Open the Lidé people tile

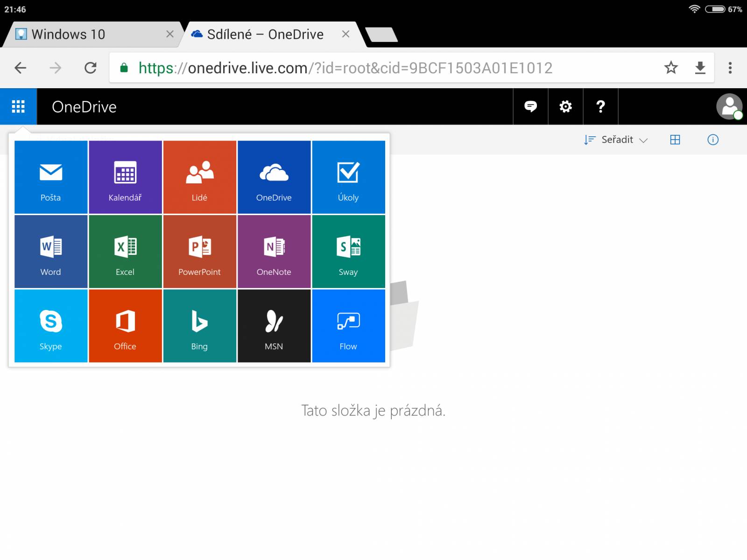click(x=199, y=177)
